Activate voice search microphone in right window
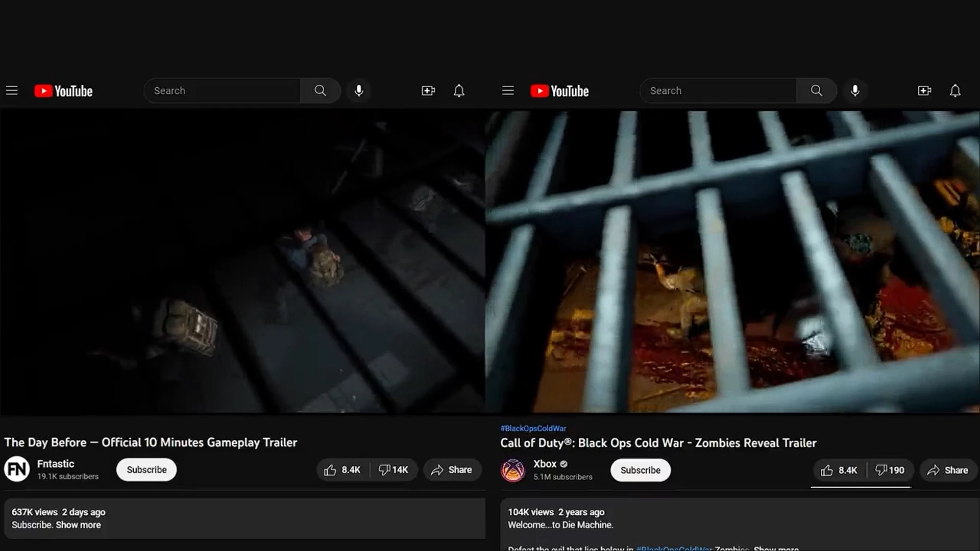This screenshot has height=551, width=980. point(855,91)
